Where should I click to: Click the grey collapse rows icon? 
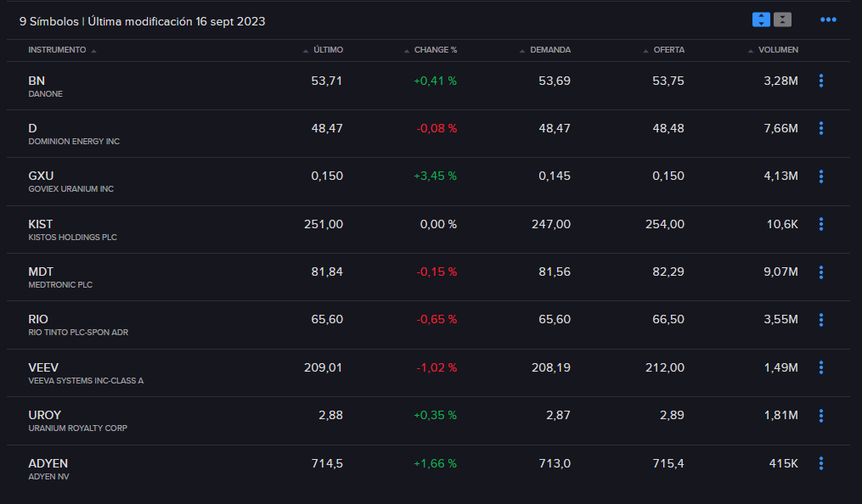click(782, 20)
